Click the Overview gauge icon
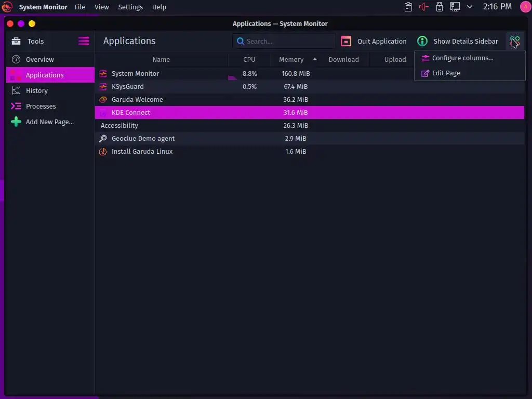Image resolution: width=532 pixels, height=399 pixels. tap(16, 59)
